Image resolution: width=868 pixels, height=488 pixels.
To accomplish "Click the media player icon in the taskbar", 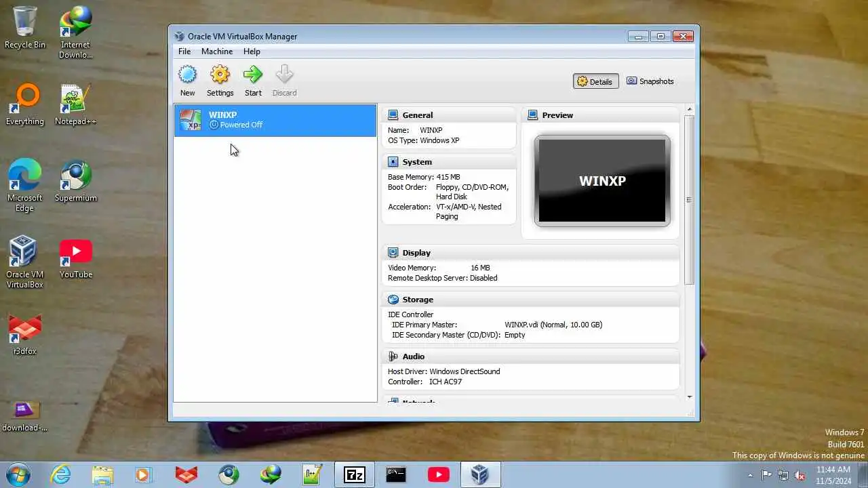I will point(144,475).
